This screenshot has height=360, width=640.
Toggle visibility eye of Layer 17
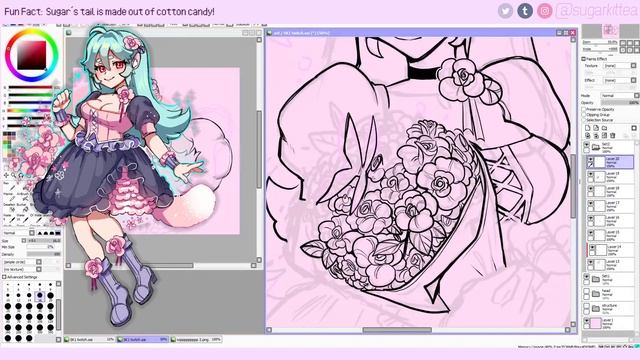[590, 203]
